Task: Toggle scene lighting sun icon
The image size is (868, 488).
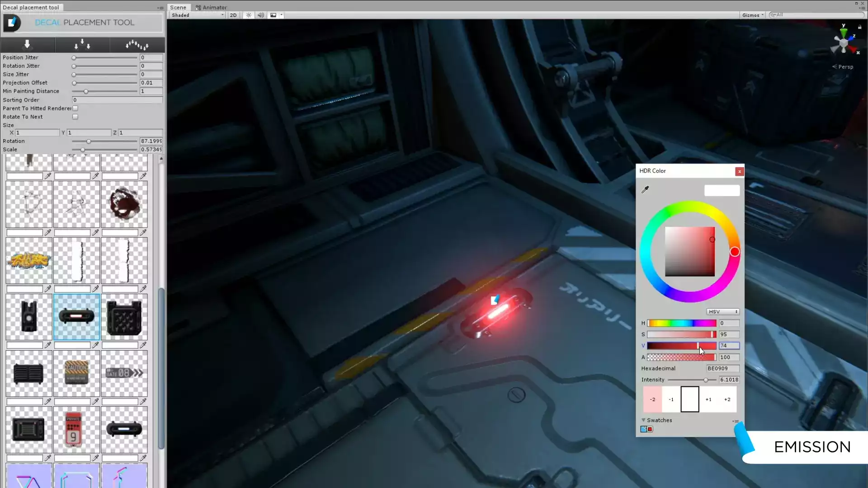Action: (x=249, y=15)
